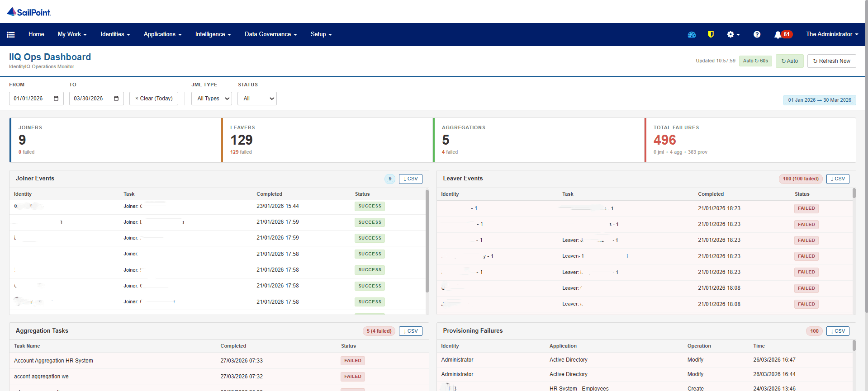The width and height of the screenshot is (868, 391).
Task: Click the SailPoint logo
Action: tap(29, 12)
